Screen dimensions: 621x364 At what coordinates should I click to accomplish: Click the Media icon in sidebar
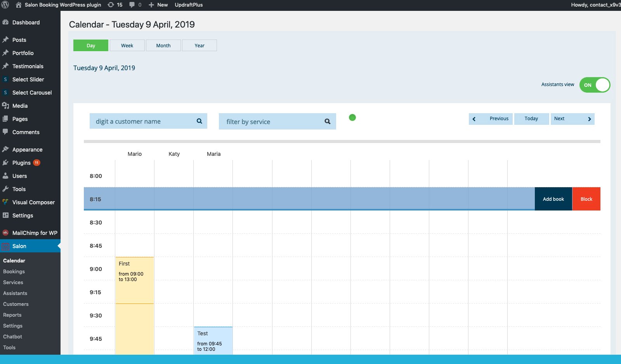pyautogui.click(x=5, y=106)
